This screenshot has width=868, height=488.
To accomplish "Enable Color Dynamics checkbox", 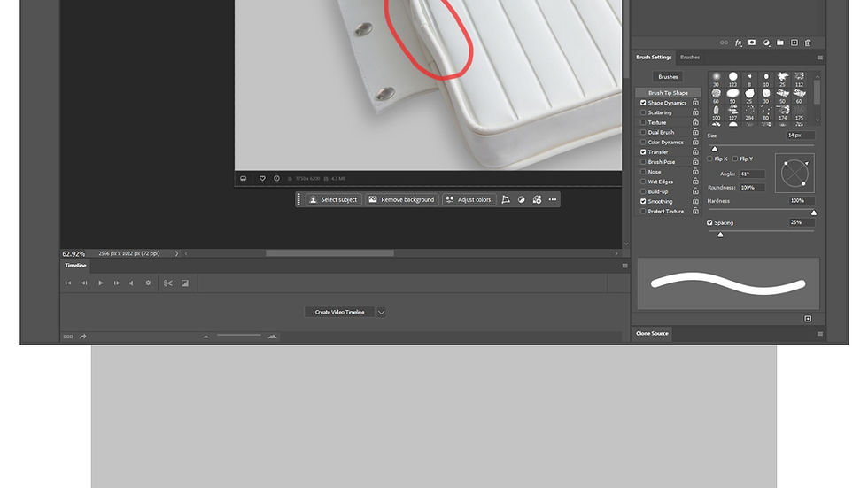I will 643,143.
